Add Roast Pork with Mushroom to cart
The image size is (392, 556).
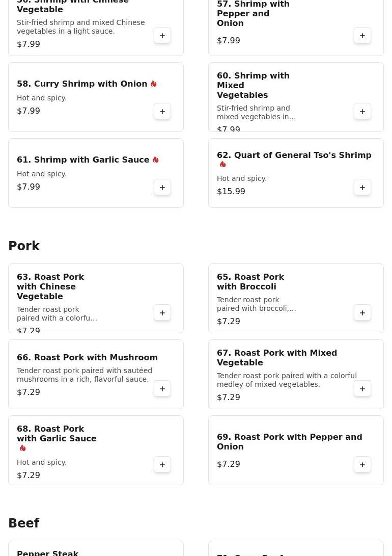[162, 389]
